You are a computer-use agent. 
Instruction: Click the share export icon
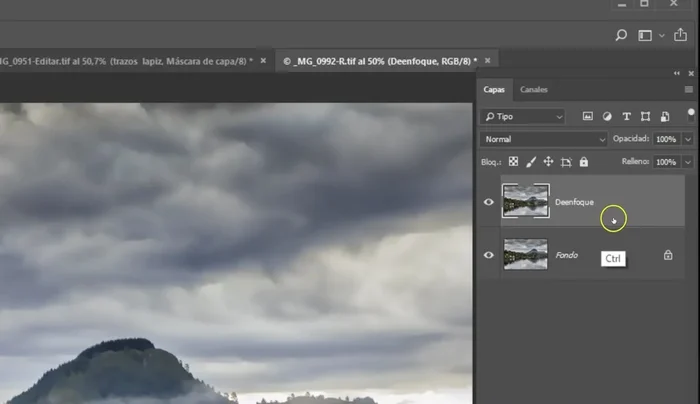[x=681, y=35]
